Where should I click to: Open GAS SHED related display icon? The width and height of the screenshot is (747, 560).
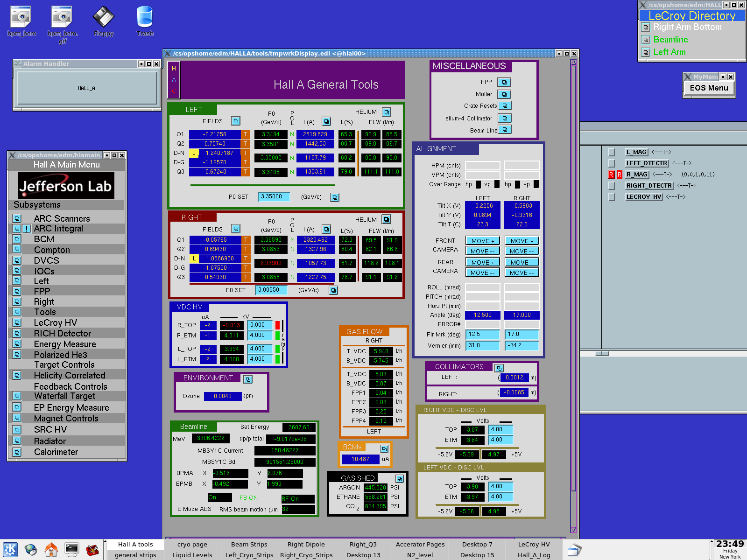coord(400,479)
